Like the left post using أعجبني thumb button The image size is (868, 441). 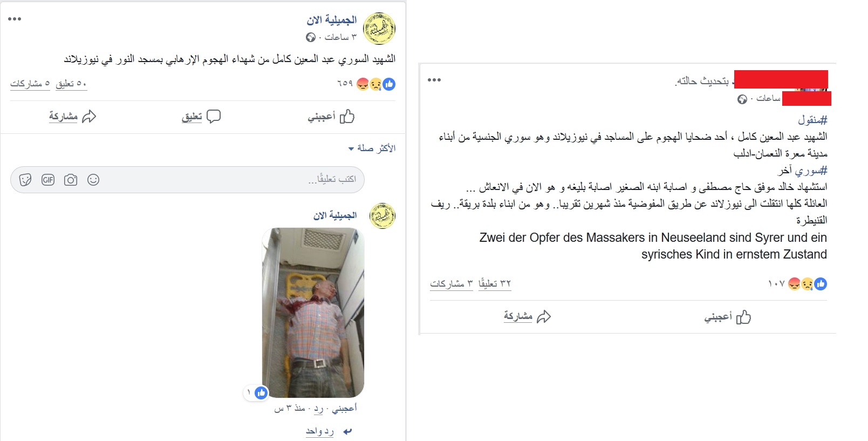(331, 116)
